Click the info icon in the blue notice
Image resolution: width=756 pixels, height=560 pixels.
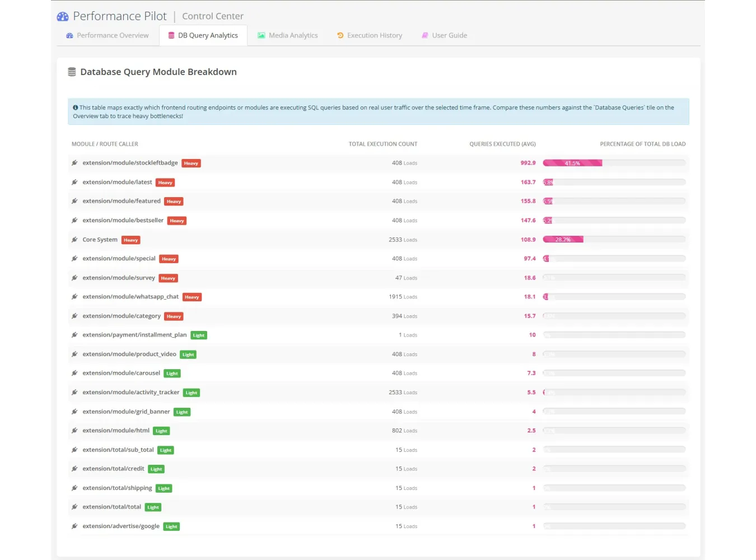coord(76,108)
